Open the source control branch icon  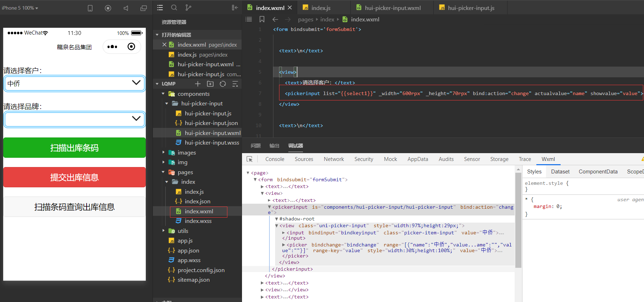click(x=188, y=7)
